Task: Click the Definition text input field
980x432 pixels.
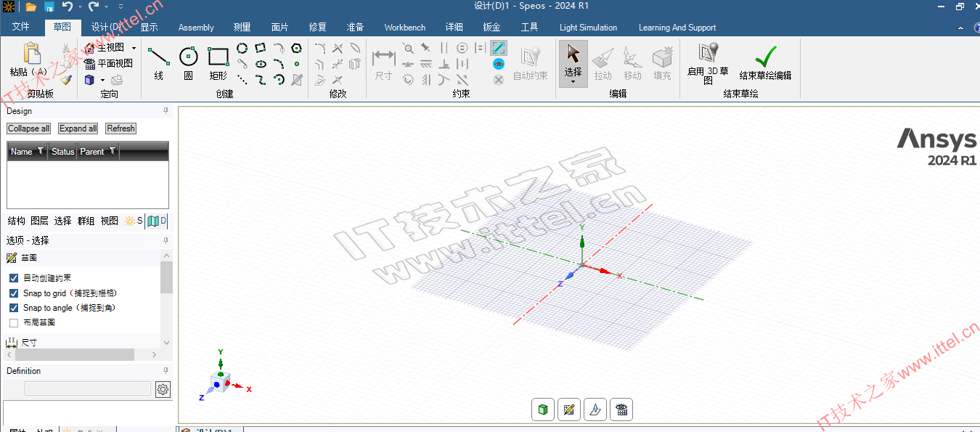Action: tap(87, 389)
